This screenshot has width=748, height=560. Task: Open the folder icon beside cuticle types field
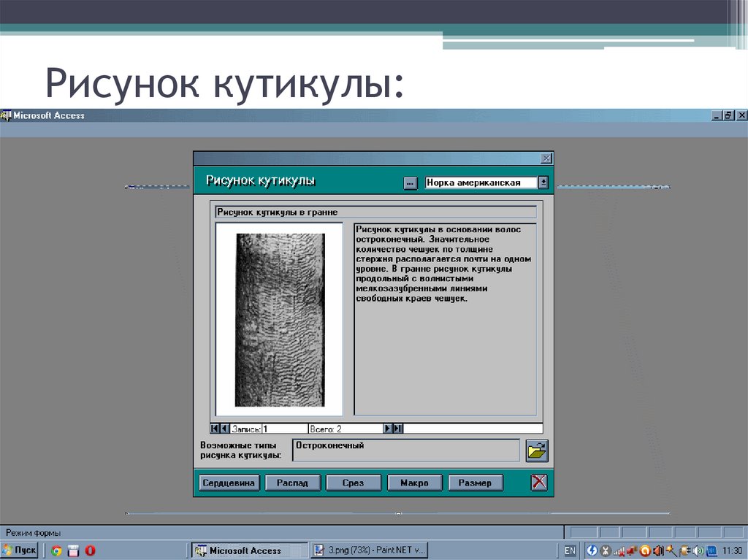tap(535, 450)
